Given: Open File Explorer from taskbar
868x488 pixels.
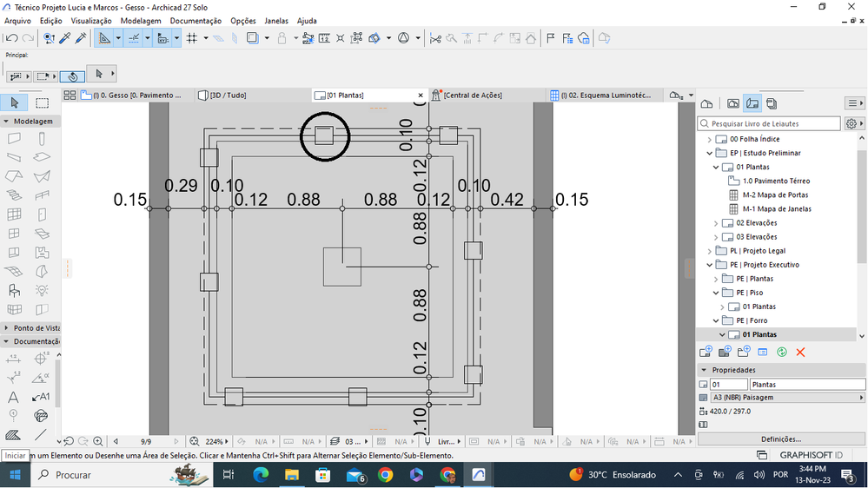Looking at the screenshot, I should click(x=292, y=475).
